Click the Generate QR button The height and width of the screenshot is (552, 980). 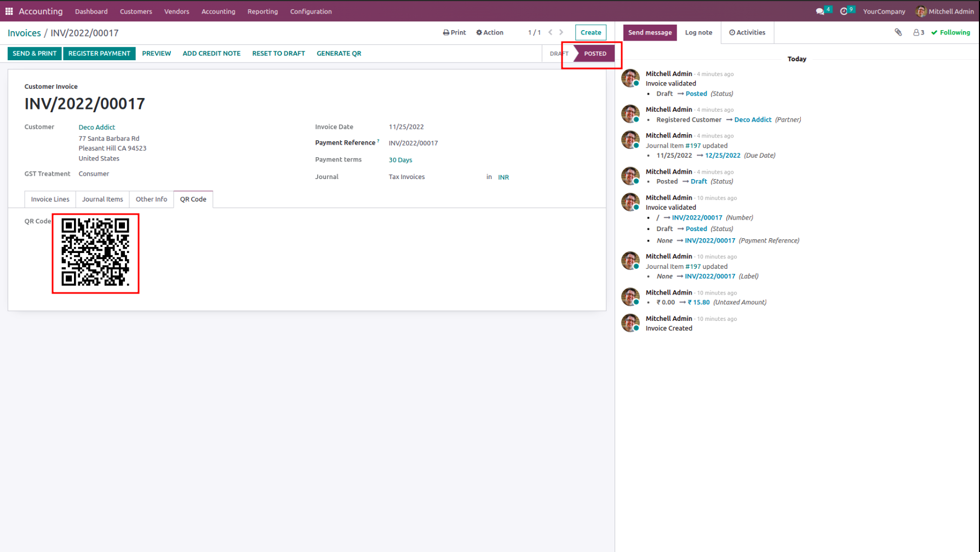[339, 54]
